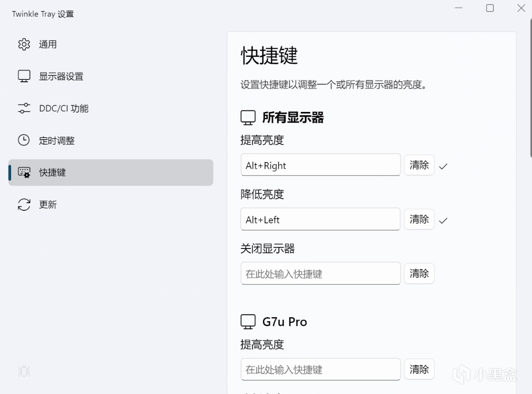The width and height of the screenshot is (532, 394).
Task: Open the 更新 section
Action: click(x=48, y=205)
